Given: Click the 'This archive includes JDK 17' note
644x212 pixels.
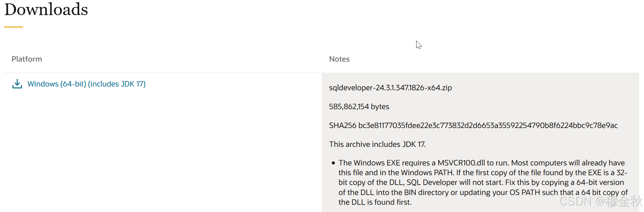Looking at the screenshot, I should click(x=377, y=144).
